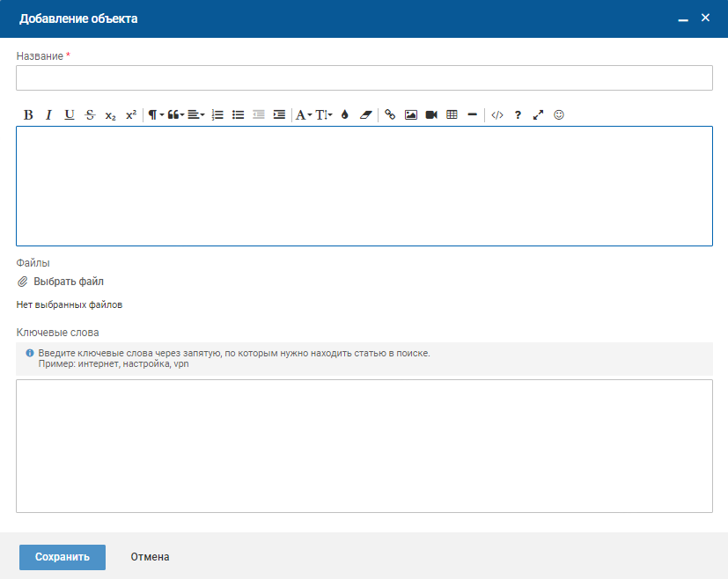Insert a video using camera icon
Screen dimensions: 728x579
[431, 114]
